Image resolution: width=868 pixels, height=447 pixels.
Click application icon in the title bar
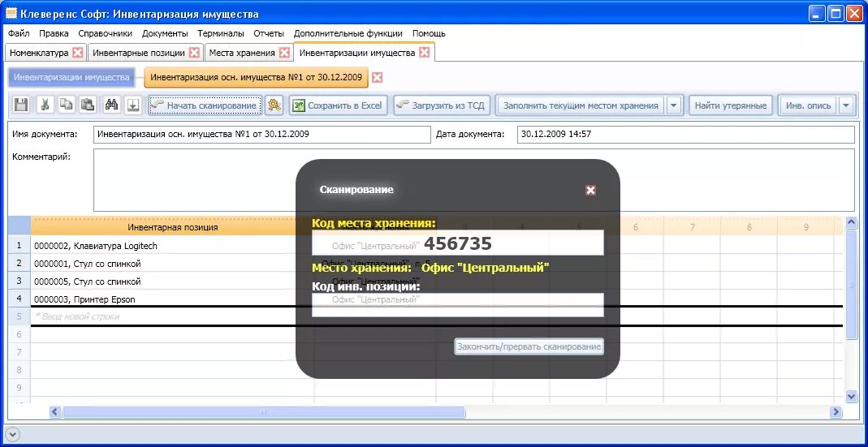11,13
